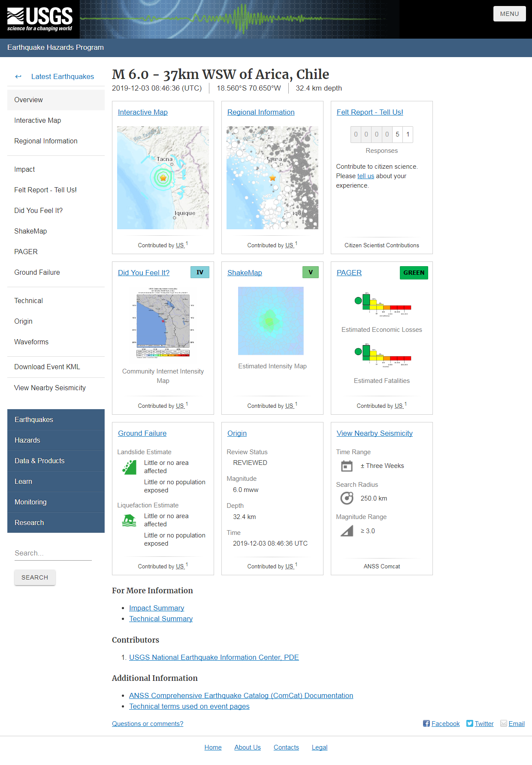Image resolution: width=532 pixels, height=765 pixels.
Task: Click the back arrow beside Latest Earthquakes
Action: tap(18, 76)
